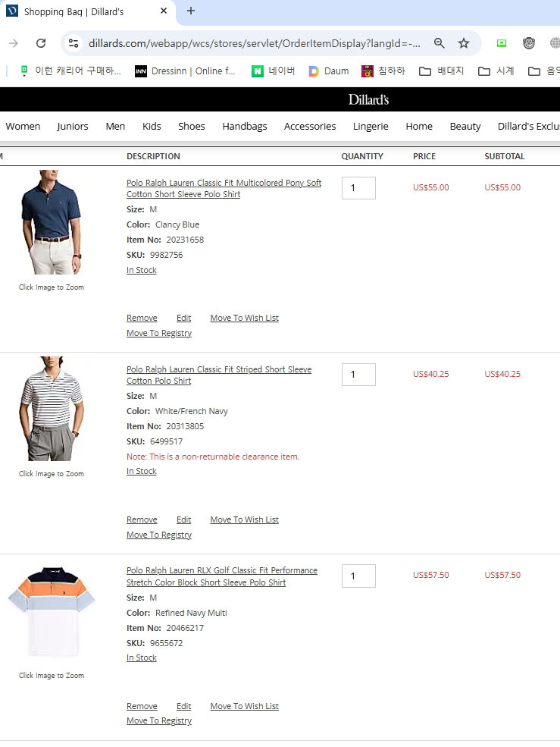Click the address bar URL

pyautogui.click(x=255, y=43)
